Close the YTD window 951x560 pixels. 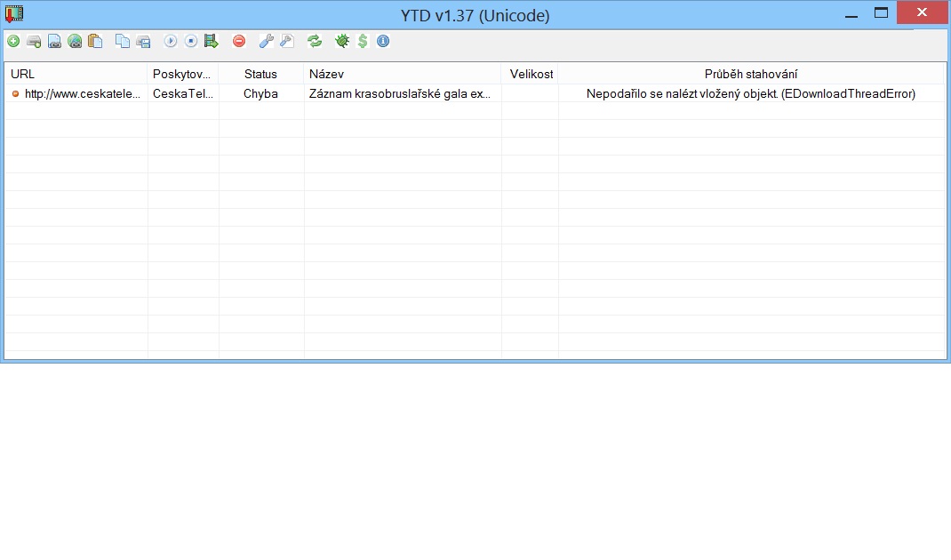(922, 12)
